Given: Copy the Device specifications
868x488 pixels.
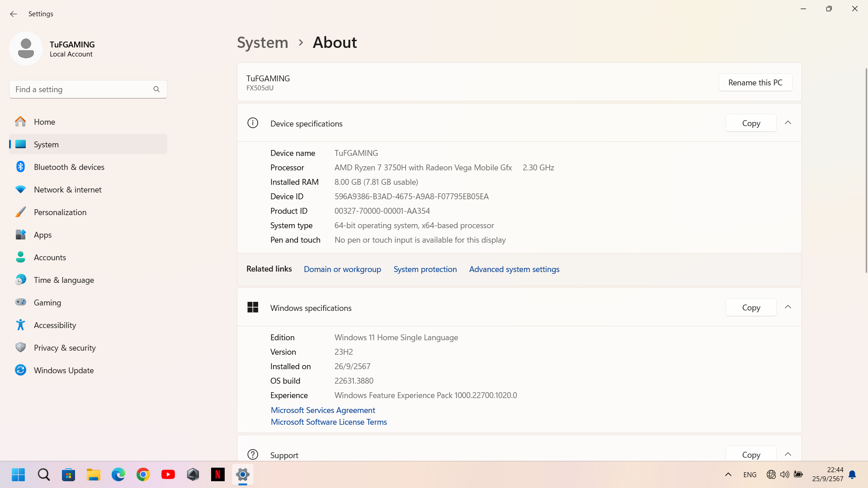Looking at the screenshot, I should [751, 123].
